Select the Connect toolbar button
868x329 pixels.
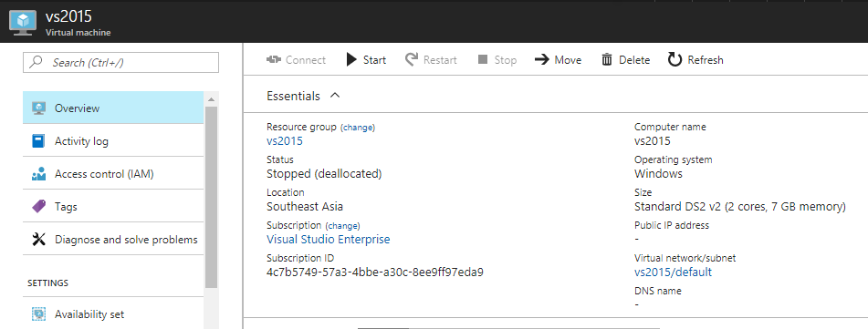click(296, 60)
